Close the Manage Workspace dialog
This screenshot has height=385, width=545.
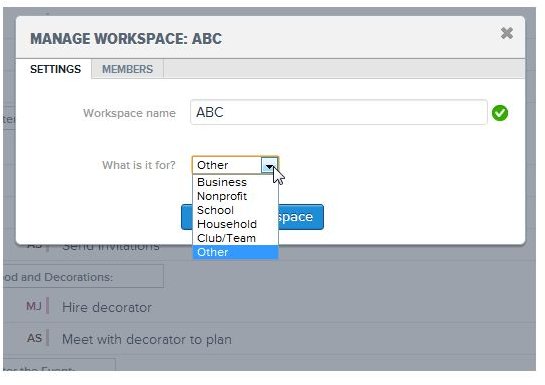tap(507, 33)
